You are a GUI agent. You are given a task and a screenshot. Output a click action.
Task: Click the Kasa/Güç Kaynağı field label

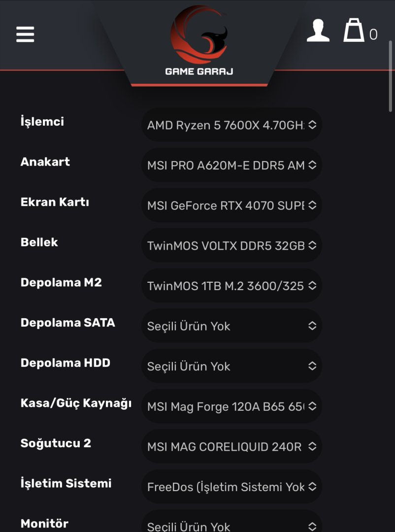76,403
